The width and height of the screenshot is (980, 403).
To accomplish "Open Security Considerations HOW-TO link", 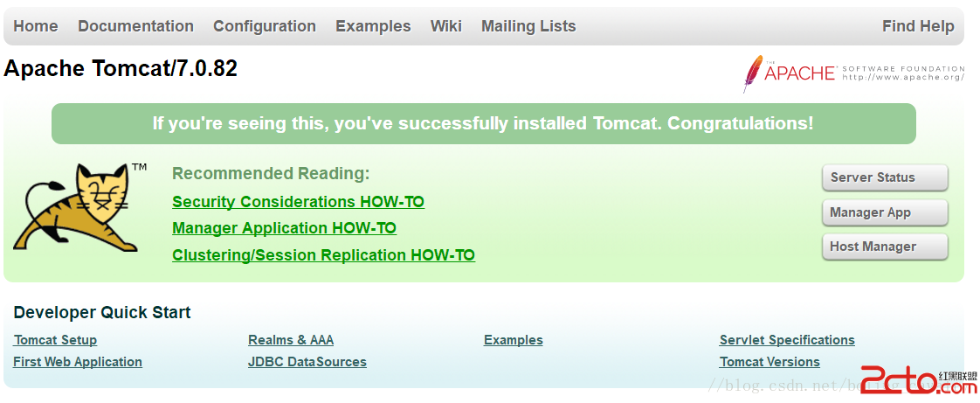I will click(x=298, y=202).
